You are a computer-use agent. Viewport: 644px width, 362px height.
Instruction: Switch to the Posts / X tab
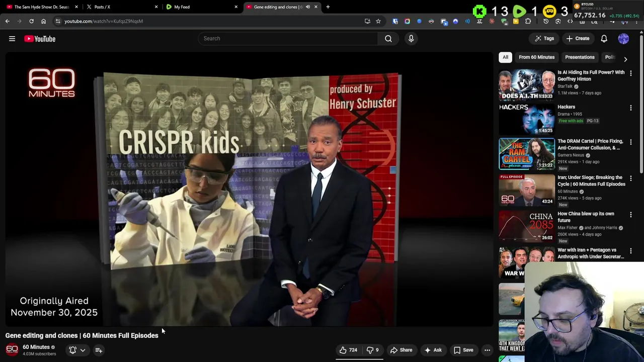[x=122, y=7]
